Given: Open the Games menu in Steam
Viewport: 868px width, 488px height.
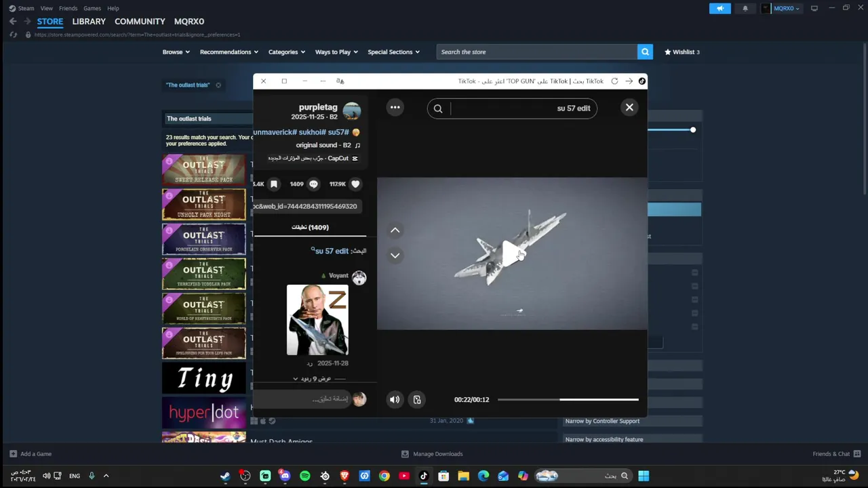Looking at the screenshot, I should pyautogui.click(x=92, y=8).
